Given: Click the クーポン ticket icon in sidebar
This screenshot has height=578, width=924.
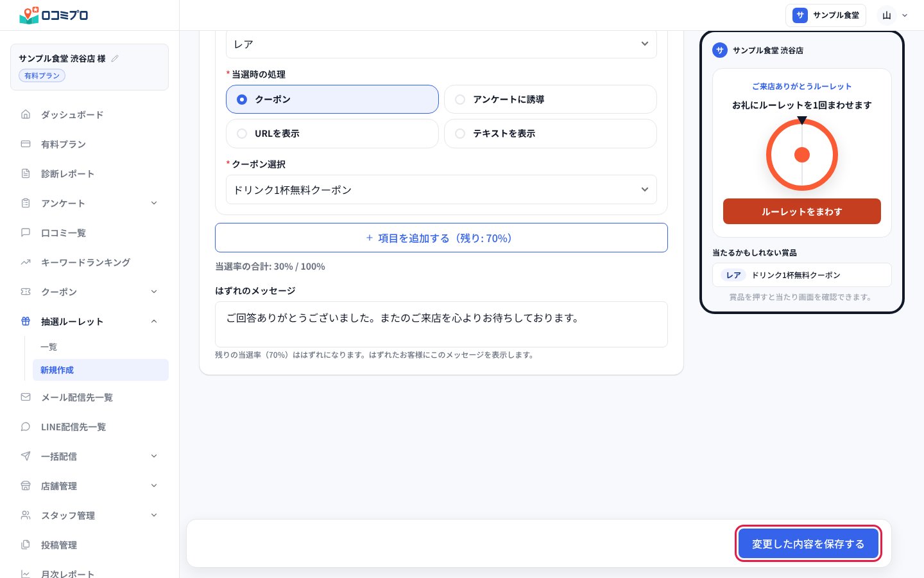Looking at the screenshot, I should [x=26, y=292].
